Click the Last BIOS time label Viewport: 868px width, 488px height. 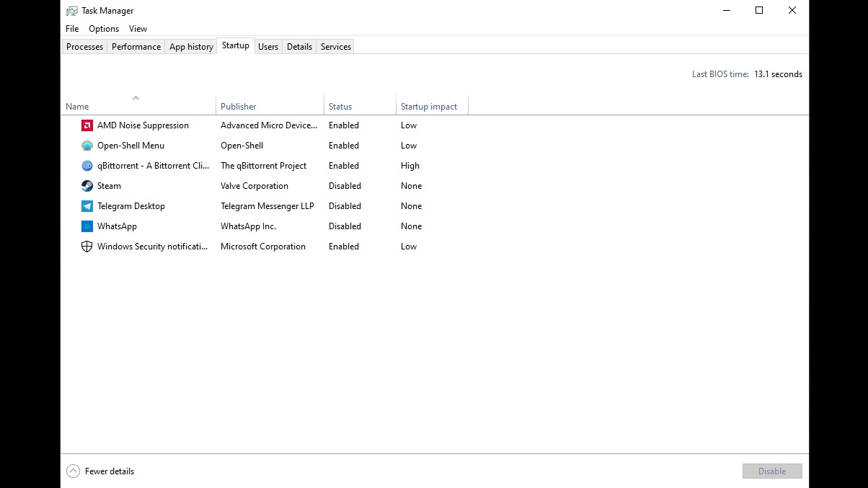[720, 74]
